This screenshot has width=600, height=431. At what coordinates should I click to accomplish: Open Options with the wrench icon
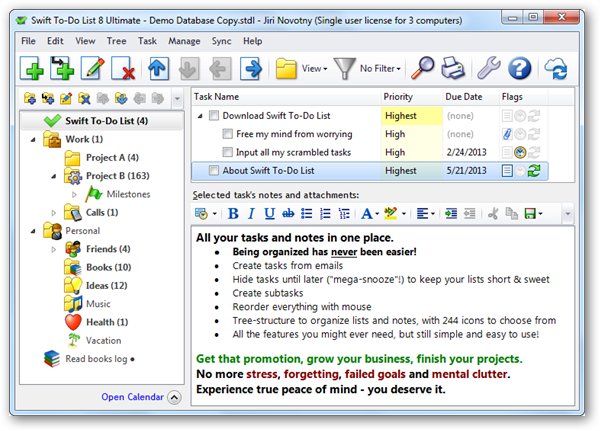(488, 68)
